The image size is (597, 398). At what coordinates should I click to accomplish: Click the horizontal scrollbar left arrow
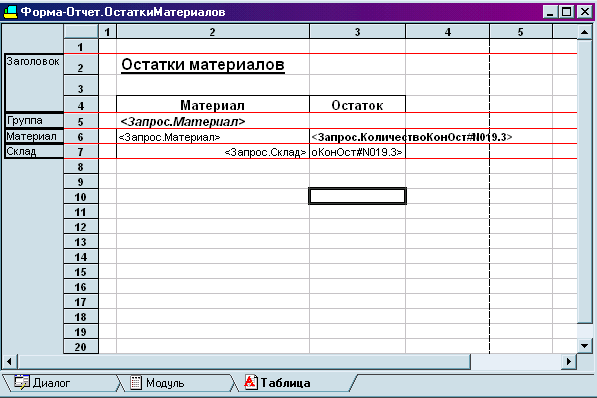coord(10,361)
